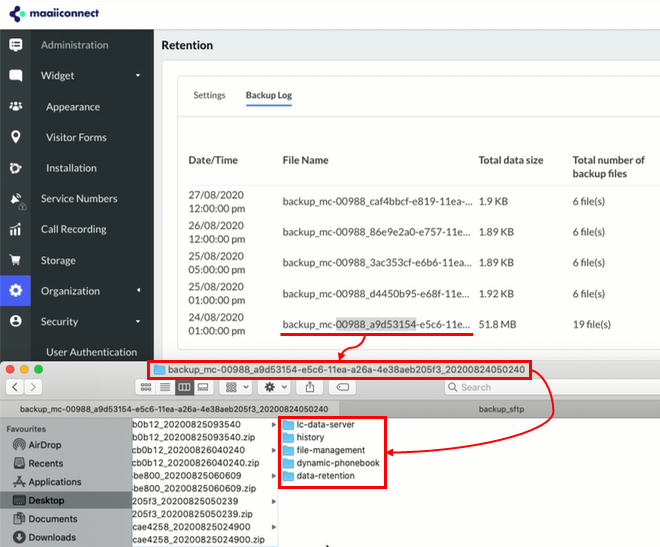Click Finder edit tags button

pyautogui.click(x=343, y=387)
